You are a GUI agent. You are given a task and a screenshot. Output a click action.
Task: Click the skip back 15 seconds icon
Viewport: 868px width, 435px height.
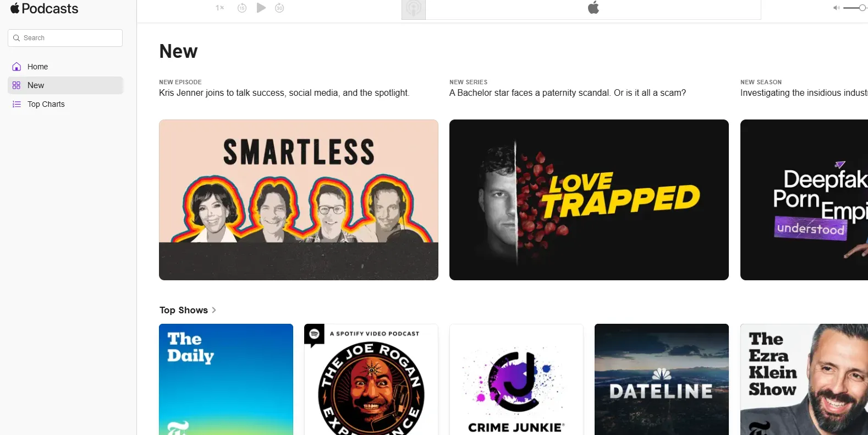pos(242,8)
